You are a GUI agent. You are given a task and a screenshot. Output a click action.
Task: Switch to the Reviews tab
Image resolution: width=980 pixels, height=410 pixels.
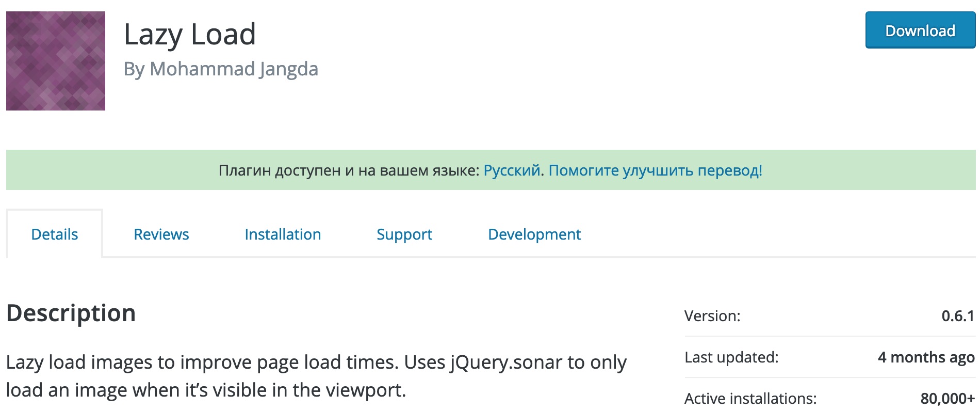(161, 234)
